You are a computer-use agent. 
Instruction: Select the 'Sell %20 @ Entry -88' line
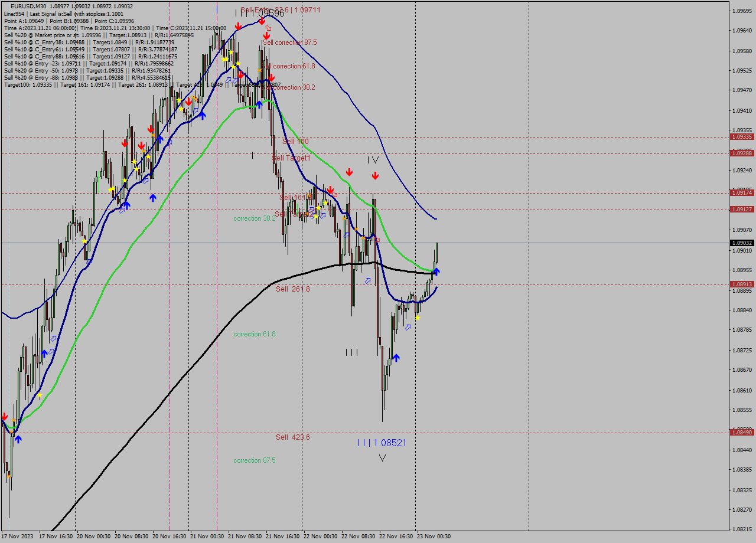pos(88,77)
